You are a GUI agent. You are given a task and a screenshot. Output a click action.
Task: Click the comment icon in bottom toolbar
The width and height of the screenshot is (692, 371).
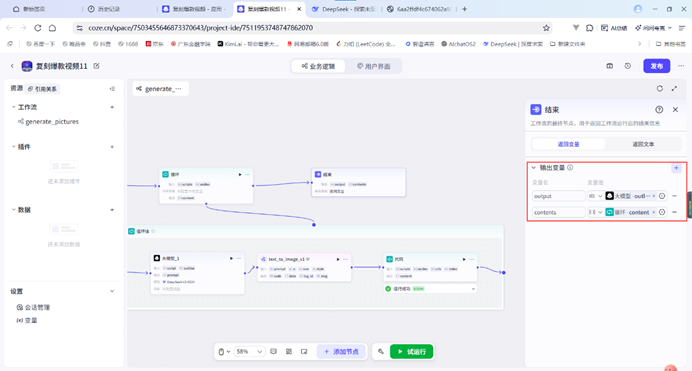point(274,352)
